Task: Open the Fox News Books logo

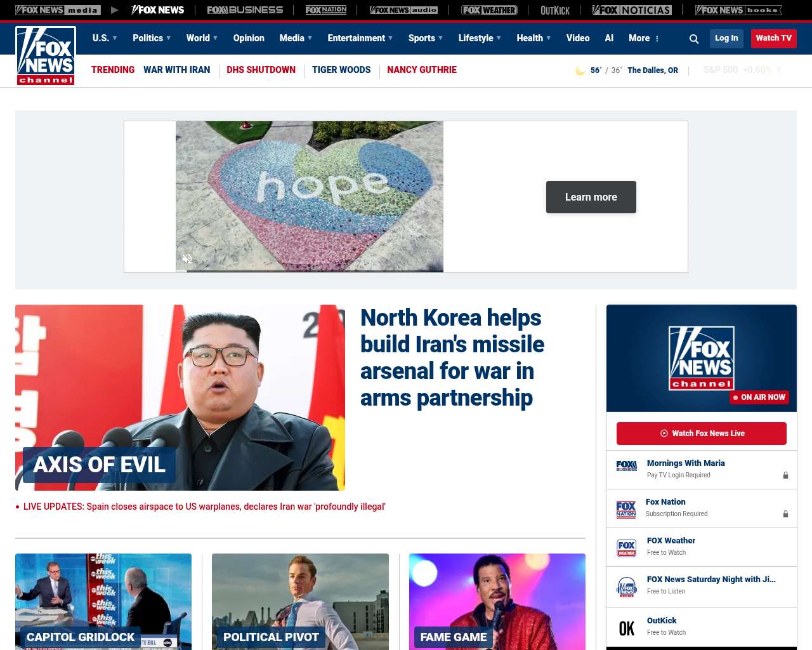Action: [x=738, y=10]
